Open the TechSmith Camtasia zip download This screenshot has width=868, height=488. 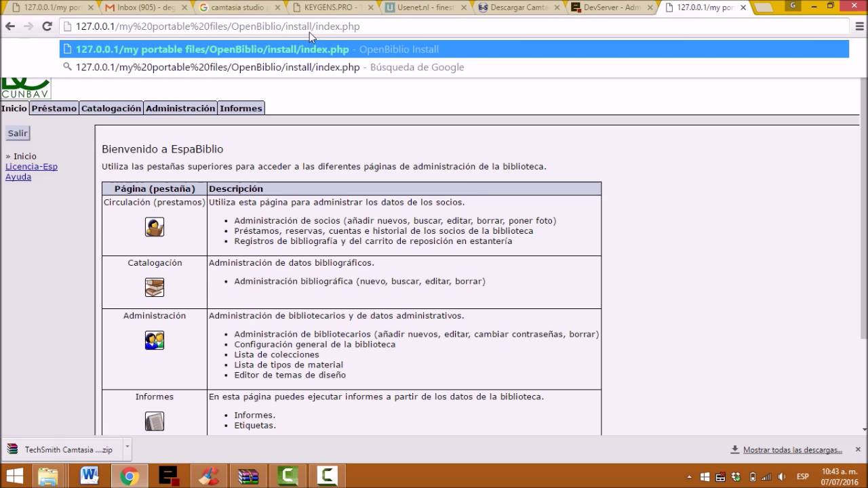click(61, 449)
